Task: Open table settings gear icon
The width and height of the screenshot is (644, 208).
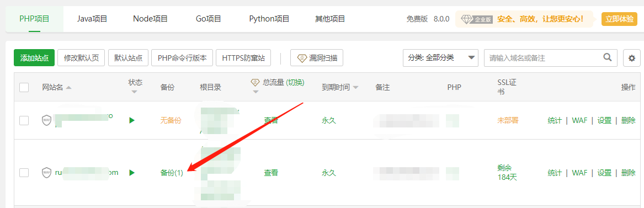Action: [x=632, y=58]
